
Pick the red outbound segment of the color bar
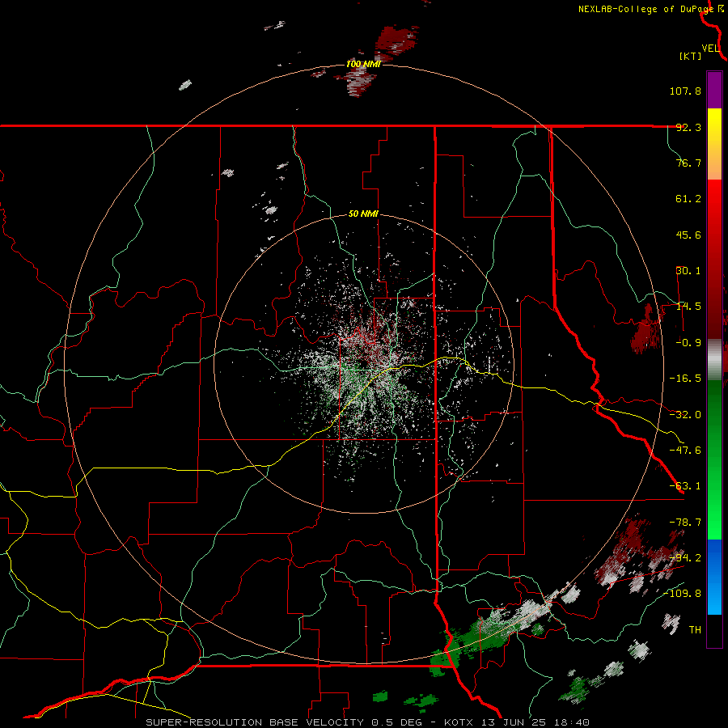coord(714,259)
